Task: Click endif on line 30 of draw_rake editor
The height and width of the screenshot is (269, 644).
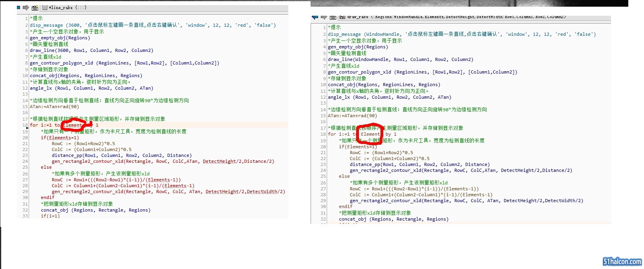Action: [x=346, y=206]
